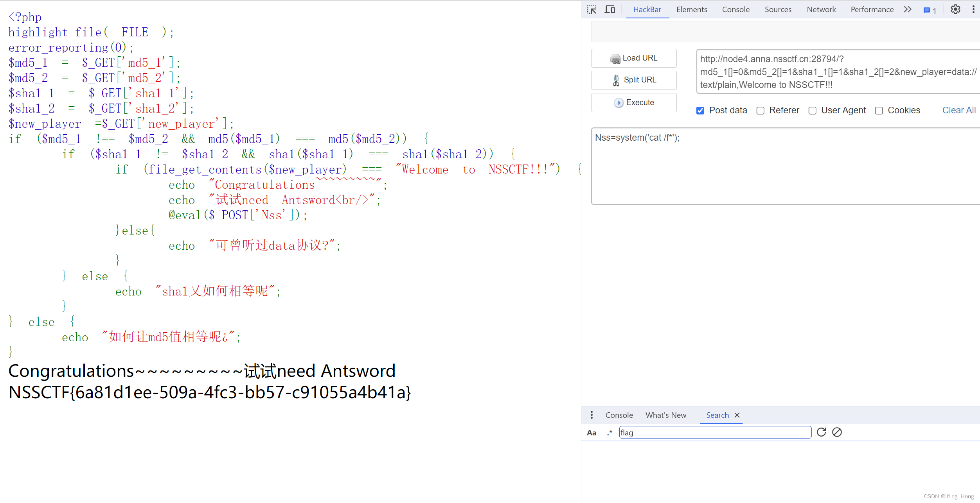980x503 pixels.
Task: Activate the inspect element picker icon
Action: point(592,9)
